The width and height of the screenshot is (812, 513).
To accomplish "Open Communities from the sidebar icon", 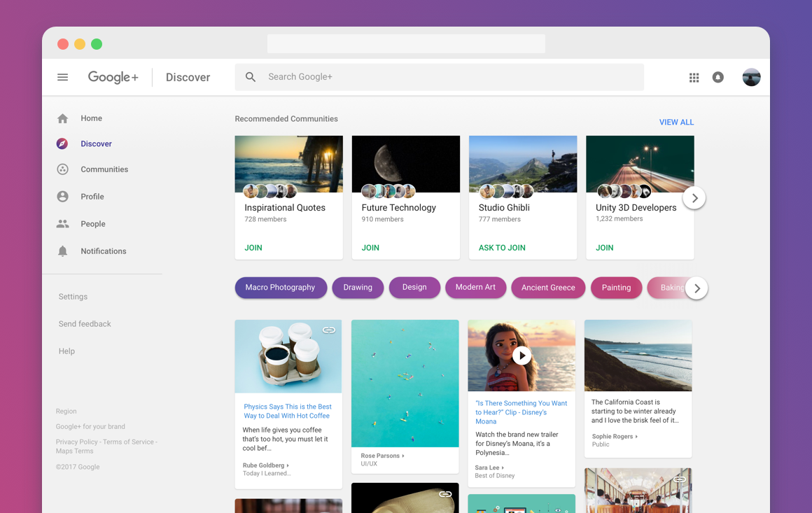I will pyautogui.click(x=62, y=169).
